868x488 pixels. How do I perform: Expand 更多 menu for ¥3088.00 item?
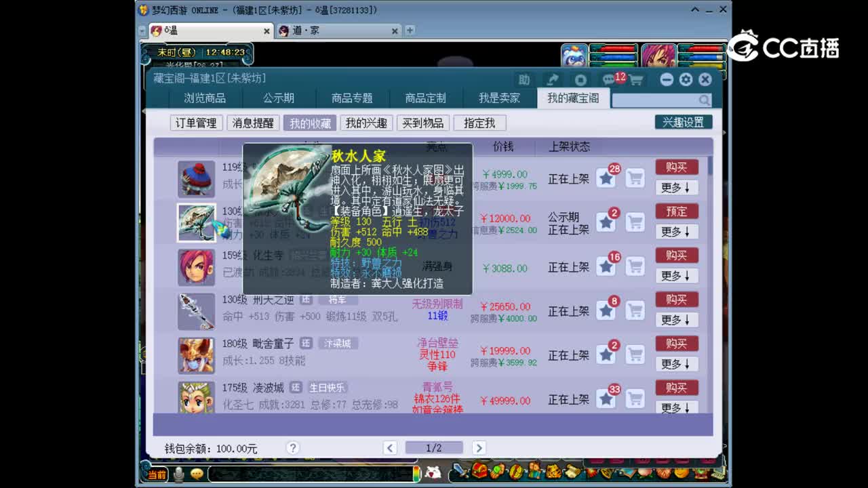point(676,276)
